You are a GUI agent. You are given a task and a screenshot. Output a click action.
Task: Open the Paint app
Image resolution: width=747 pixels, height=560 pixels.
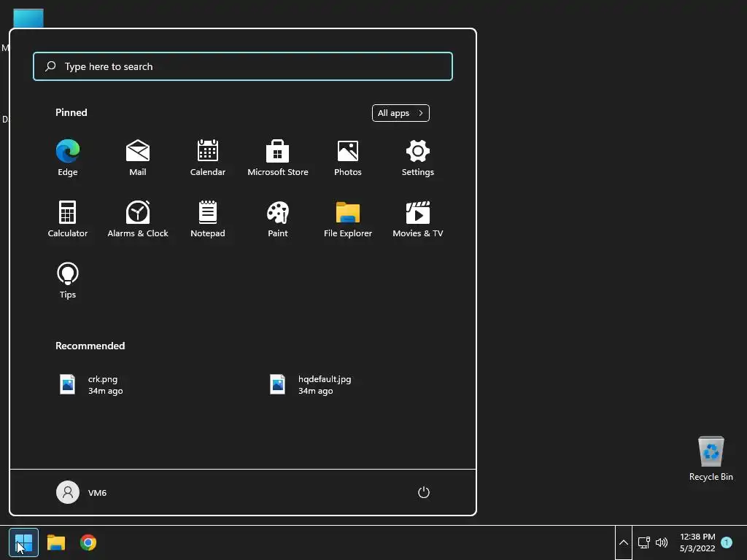[278, 219]
